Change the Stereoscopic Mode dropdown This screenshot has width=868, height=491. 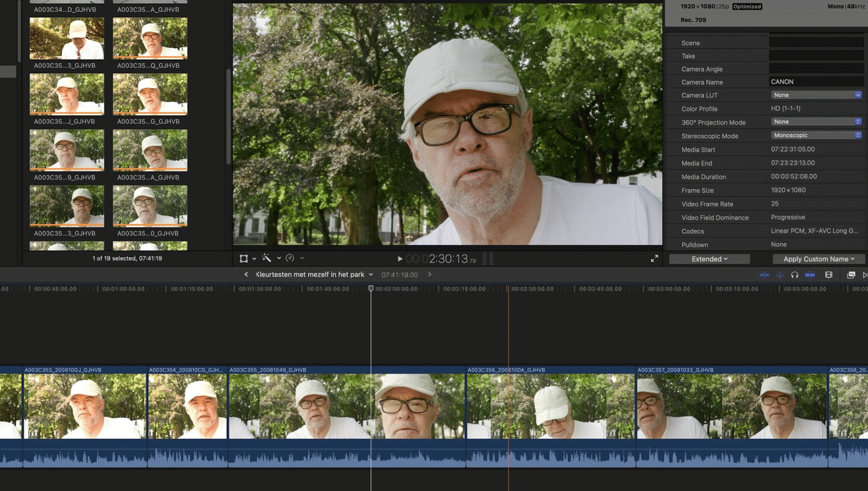pos(816,136)
